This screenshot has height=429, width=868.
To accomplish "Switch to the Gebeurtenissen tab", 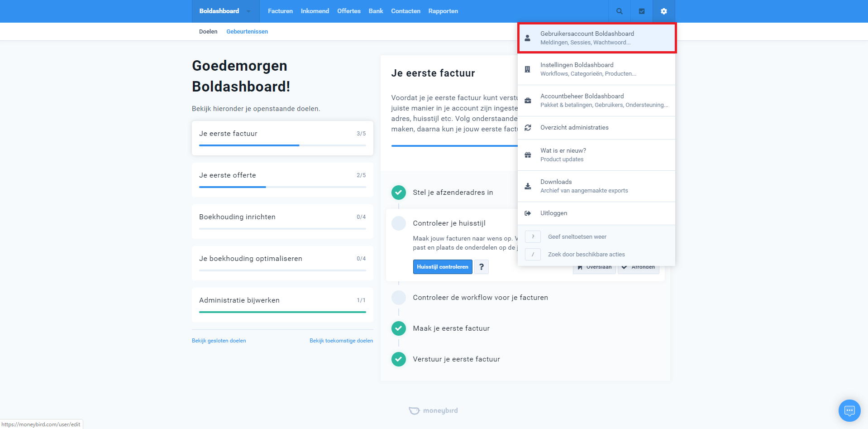I will pos(247,32).
